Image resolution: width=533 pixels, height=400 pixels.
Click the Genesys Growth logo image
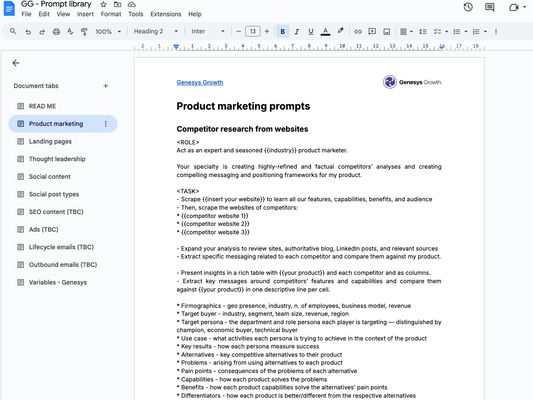[412, 82]
